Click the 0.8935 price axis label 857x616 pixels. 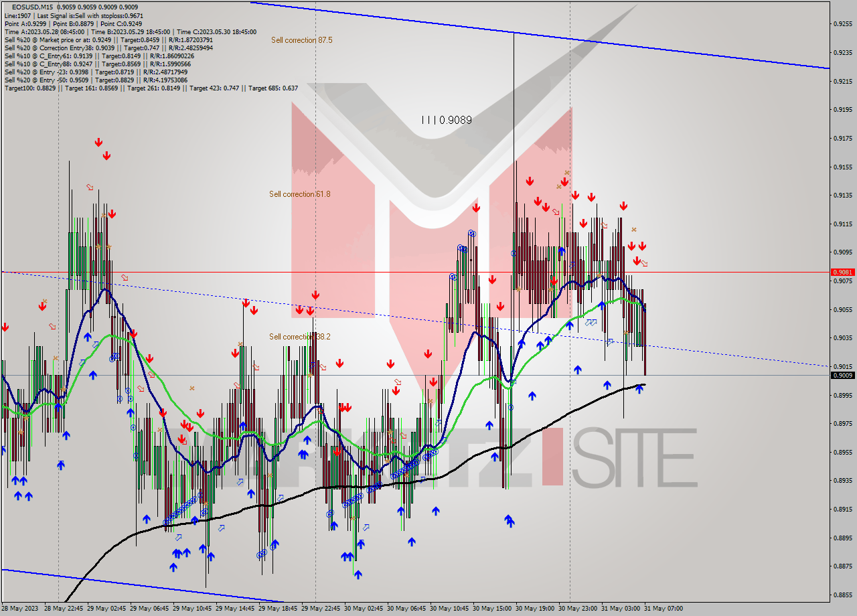pyautogui.click(x=842, y=481)
